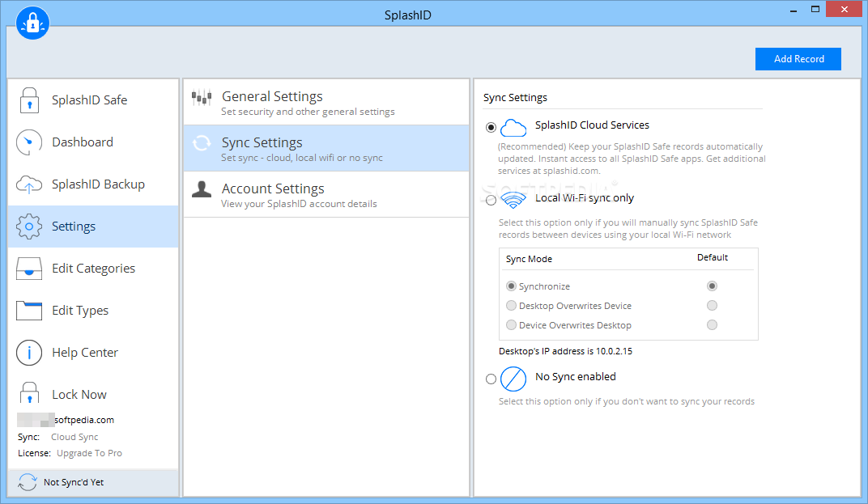Click the Add Record button

click(798, 58)
